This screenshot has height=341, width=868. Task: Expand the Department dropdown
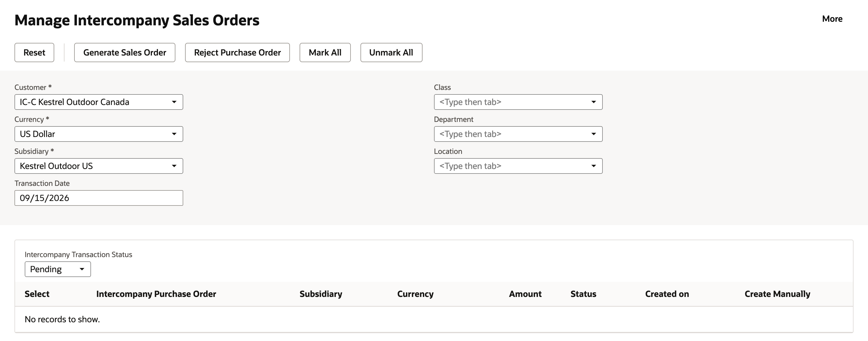[518, 134]
